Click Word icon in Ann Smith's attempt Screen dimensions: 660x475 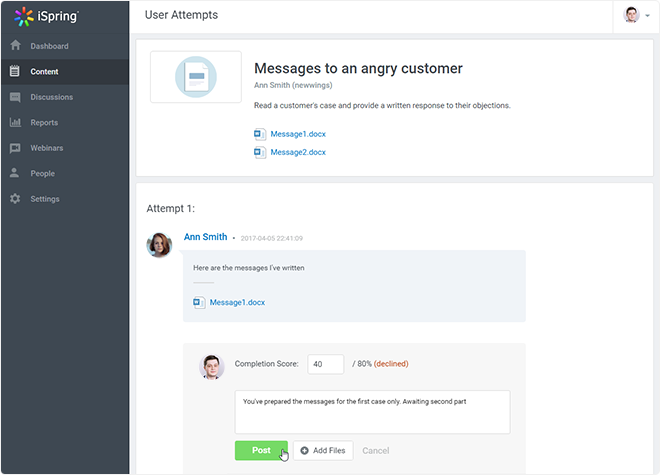[x=199, y=302]
